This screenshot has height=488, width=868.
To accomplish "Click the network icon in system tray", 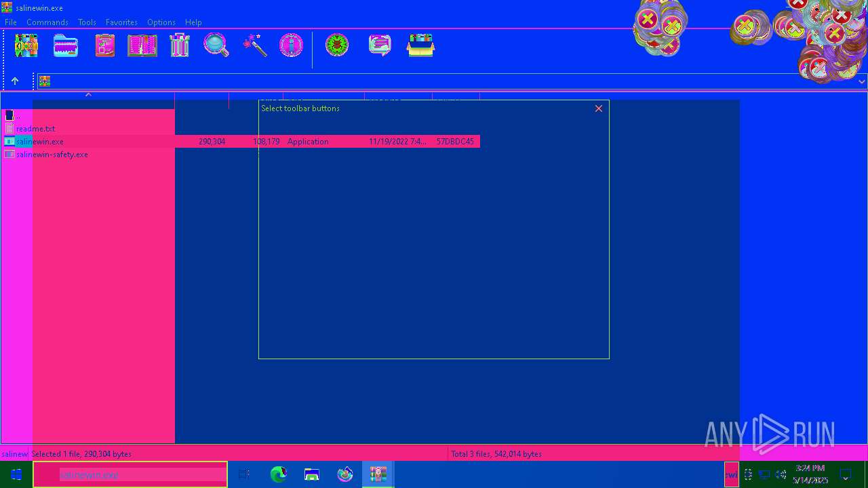I will coord(764,474).
